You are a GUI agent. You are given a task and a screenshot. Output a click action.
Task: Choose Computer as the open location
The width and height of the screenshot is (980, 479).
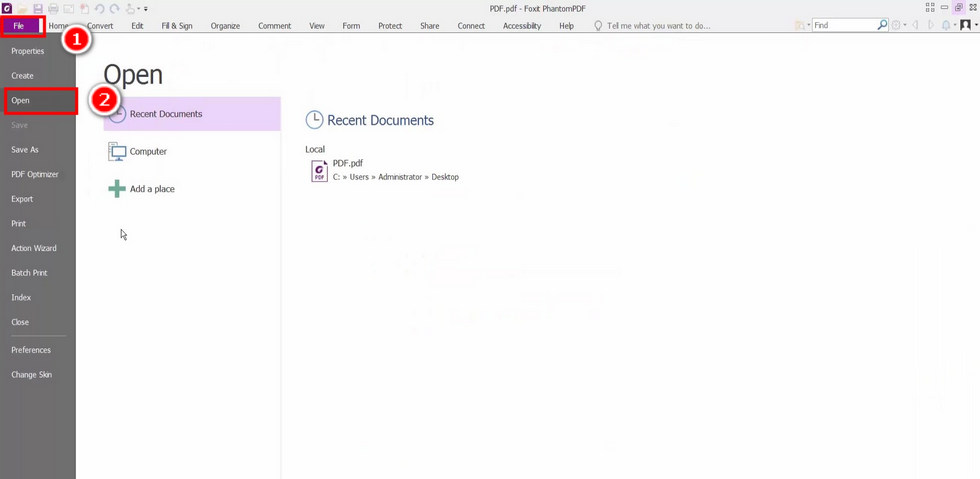point(148,152)
